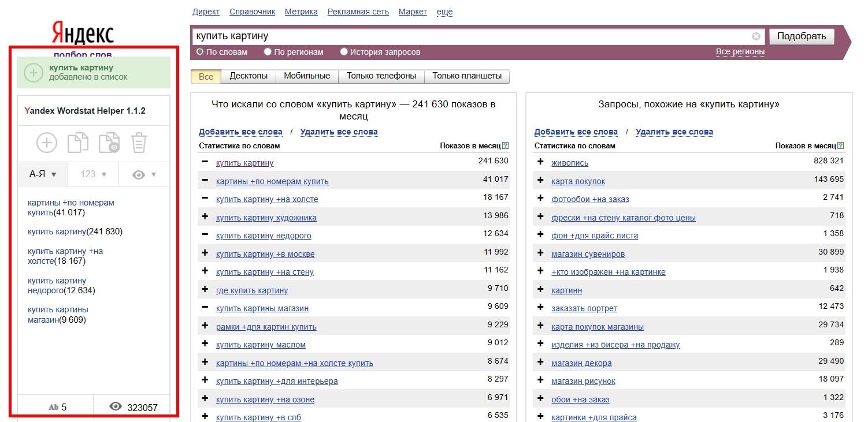
Task: Open the 'Директ' top menu link
Action: point(206,12)
